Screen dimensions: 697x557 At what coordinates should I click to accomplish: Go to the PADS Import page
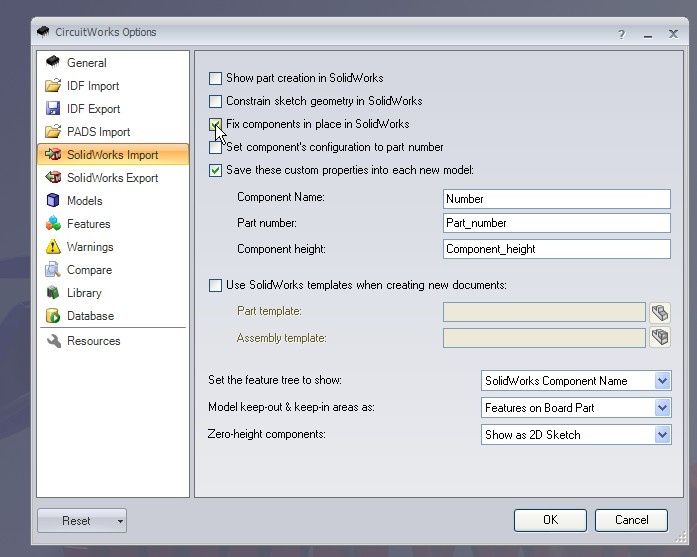point(113,132)
